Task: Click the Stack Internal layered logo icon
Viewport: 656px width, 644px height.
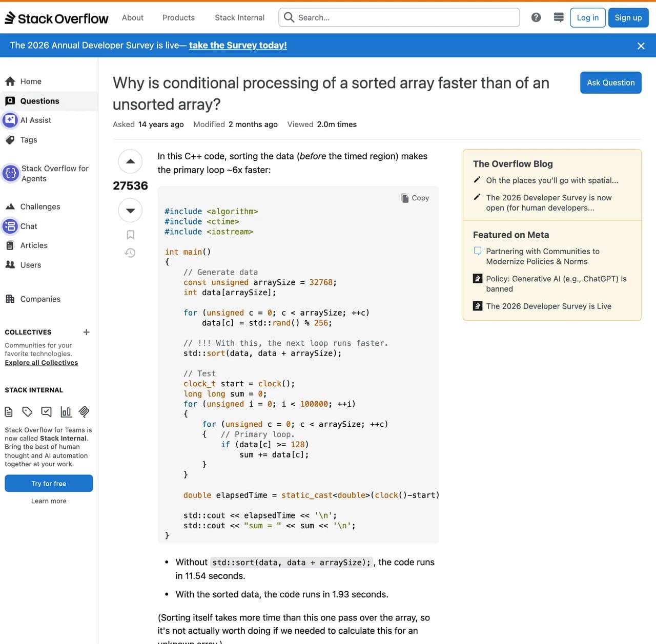Action: click(84, 411)
